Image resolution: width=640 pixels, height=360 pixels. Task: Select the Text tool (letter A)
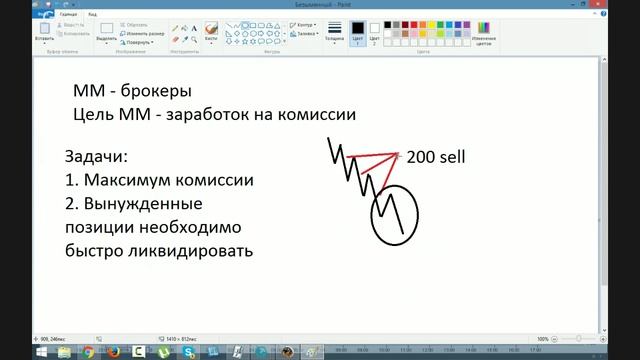pyautogui.click(x=194, y=29)
